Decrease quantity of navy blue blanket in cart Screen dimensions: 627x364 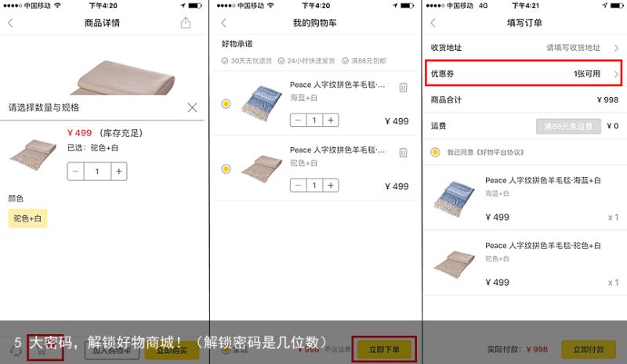(x=298, y=120)
